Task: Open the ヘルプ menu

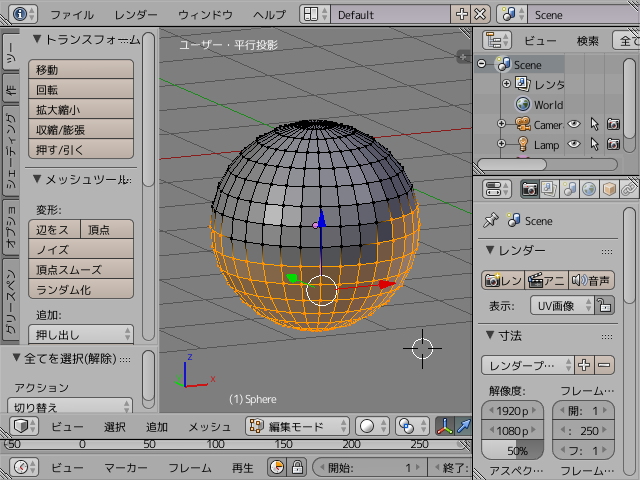Action: (269, 15)
